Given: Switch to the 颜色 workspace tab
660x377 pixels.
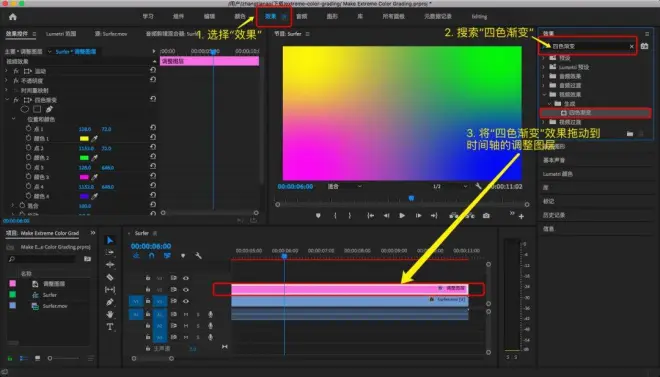Looking at the screenshot, I should (240, 16).
